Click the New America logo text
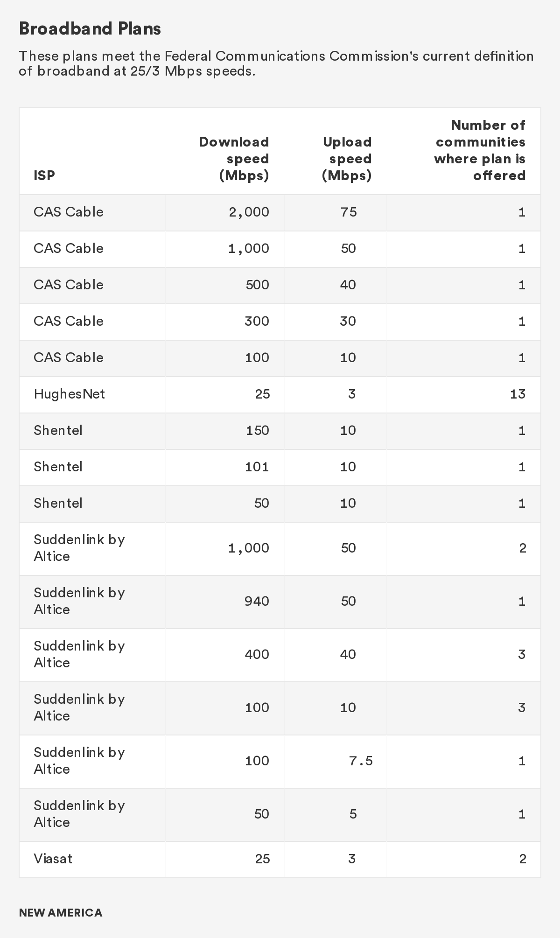560x938 pixels. [x=61, y=913]
